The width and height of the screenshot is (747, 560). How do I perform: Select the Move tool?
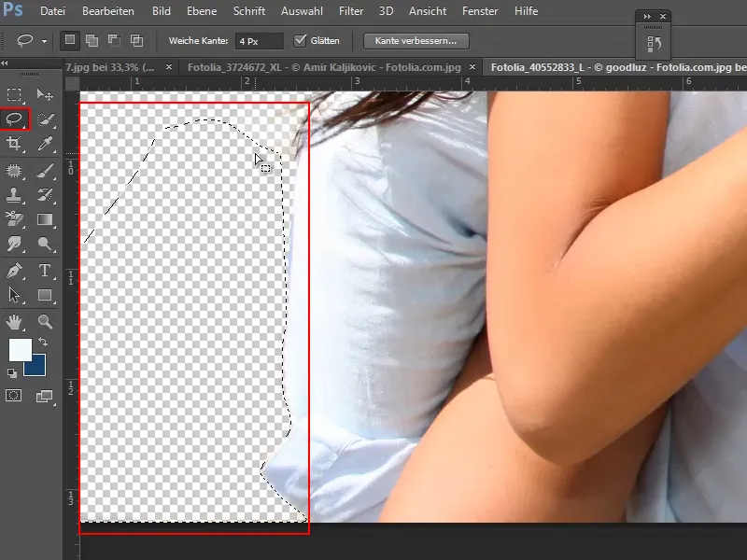[45, 95]
